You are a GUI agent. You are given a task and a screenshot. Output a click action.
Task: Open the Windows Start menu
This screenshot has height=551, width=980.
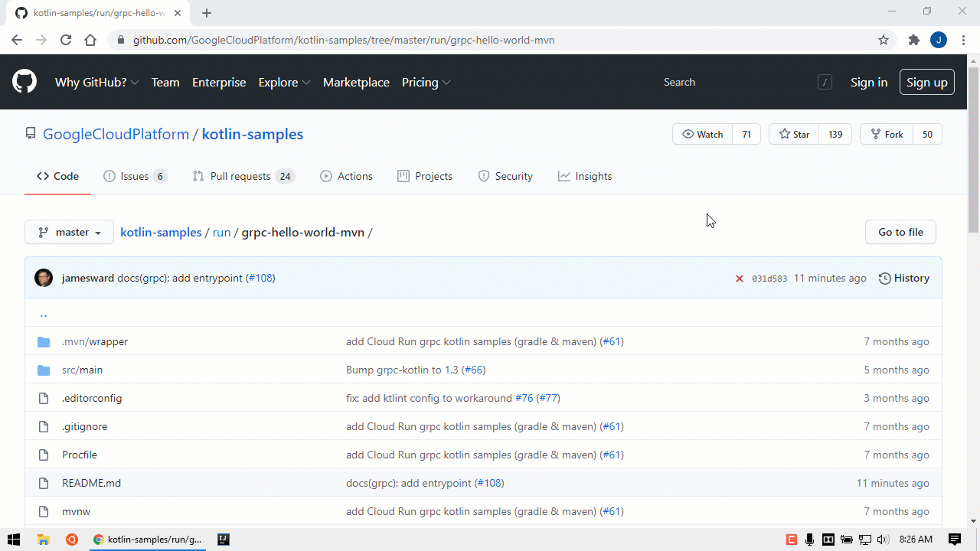pos(14,540)
